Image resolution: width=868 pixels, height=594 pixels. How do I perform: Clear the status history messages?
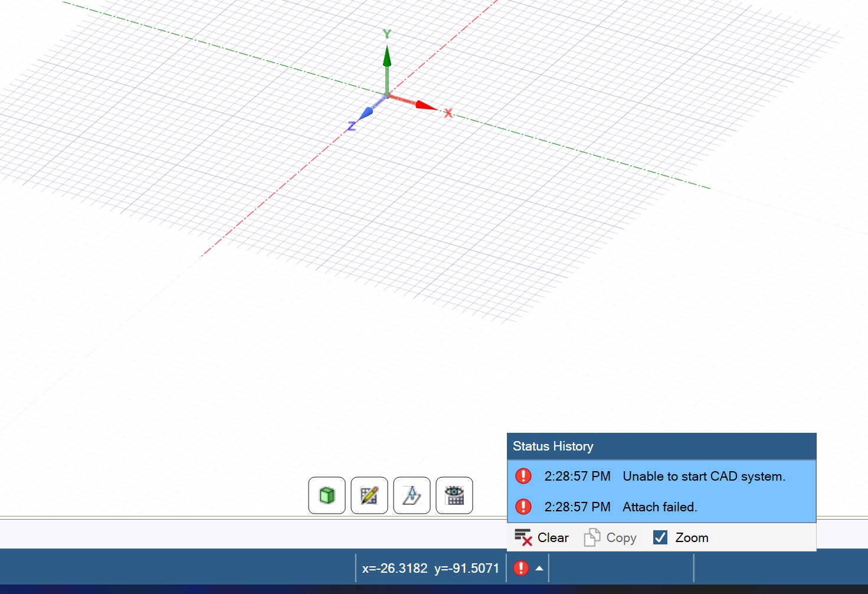[x=542, y=537]
